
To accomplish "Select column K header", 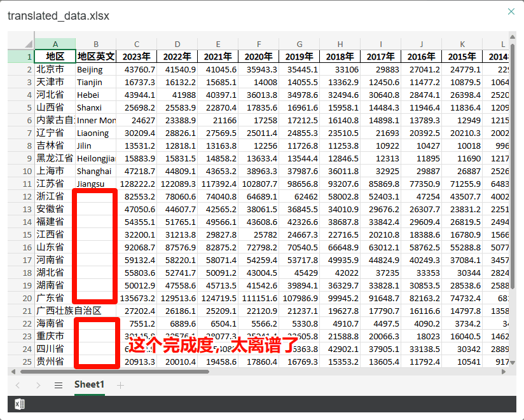I will pos(462,44).
